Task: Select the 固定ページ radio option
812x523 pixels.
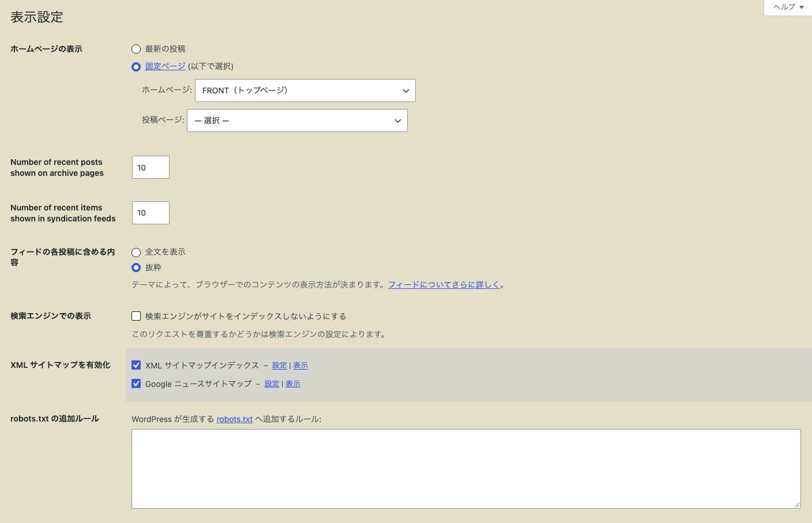Action: pos(136,67)
